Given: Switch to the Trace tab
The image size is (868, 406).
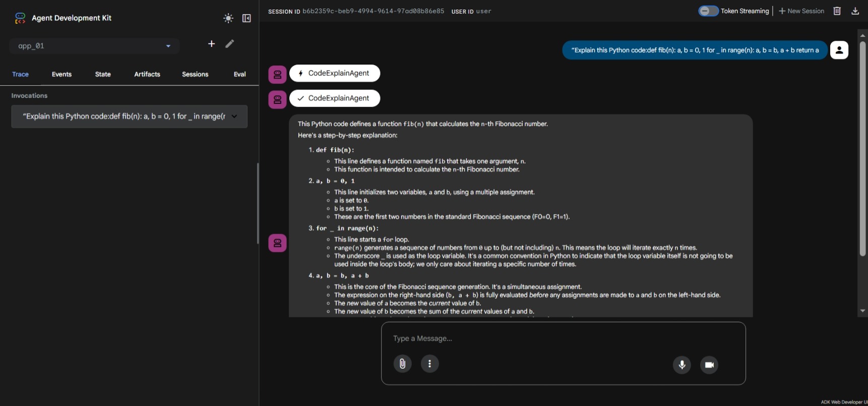Looking at the screenshot, I should (20, 74).
